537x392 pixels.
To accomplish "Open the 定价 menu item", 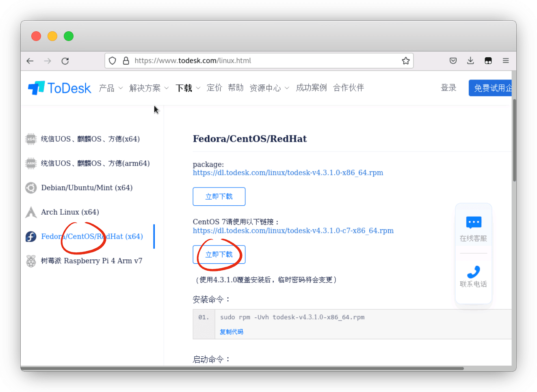I will [x=214, y=88].
